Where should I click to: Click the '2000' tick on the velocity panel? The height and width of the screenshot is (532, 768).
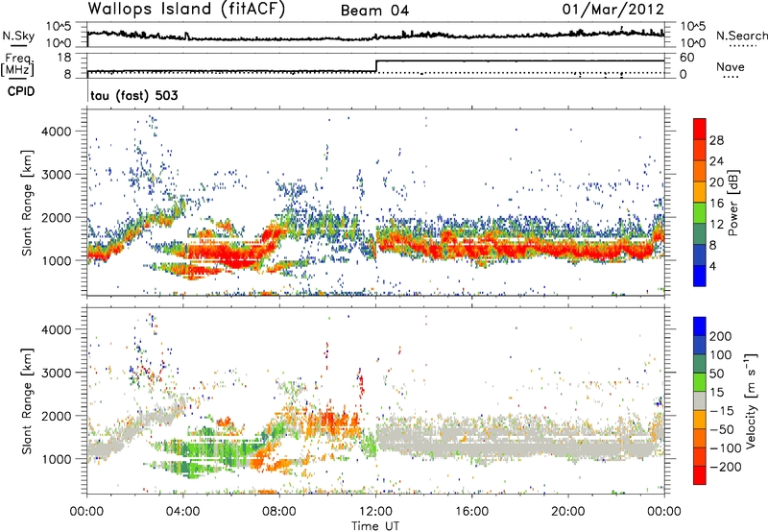click(57, 416)
